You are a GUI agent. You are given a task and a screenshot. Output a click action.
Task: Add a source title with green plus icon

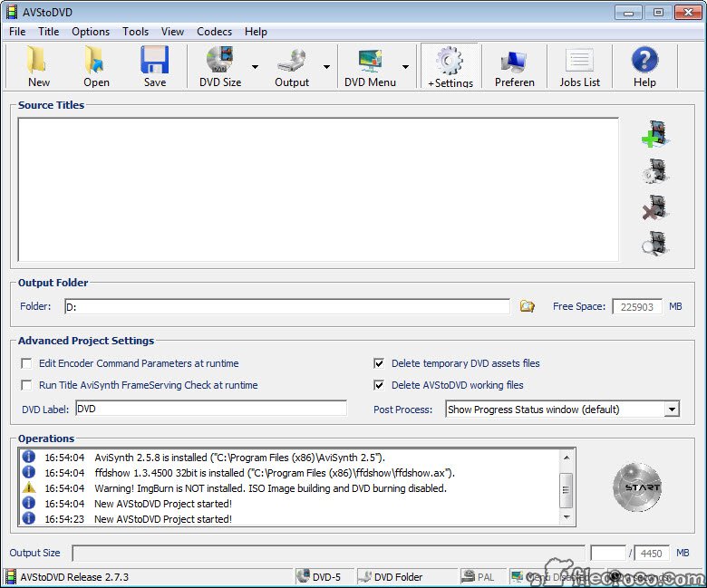[x=655, y=134]
